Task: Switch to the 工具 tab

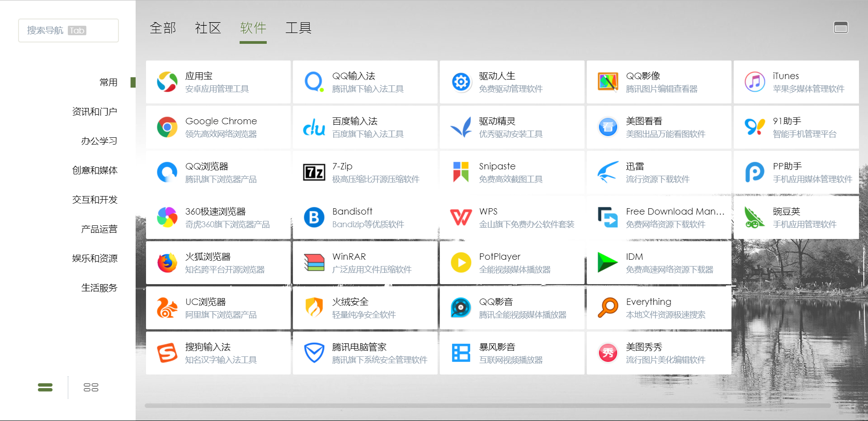Action: [298, 28]
